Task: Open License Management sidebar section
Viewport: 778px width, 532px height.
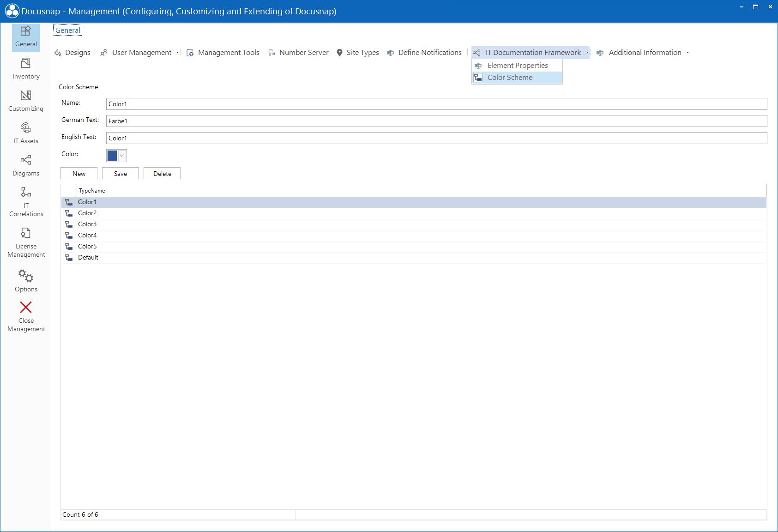Action: click(26, 242)
